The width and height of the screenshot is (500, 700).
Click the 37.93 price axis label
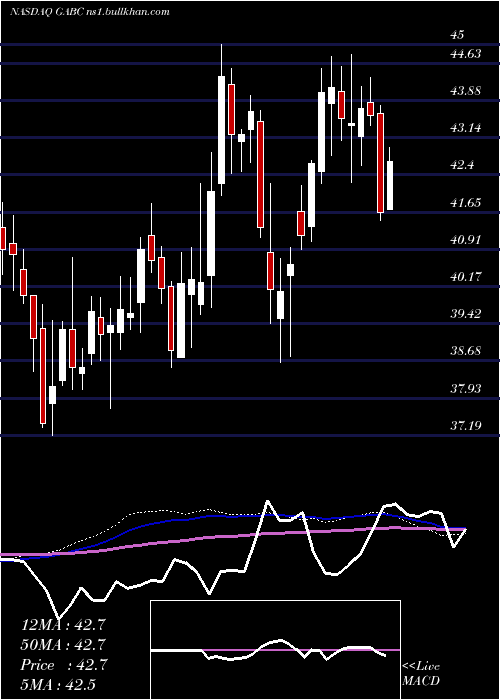click(466, 389)
